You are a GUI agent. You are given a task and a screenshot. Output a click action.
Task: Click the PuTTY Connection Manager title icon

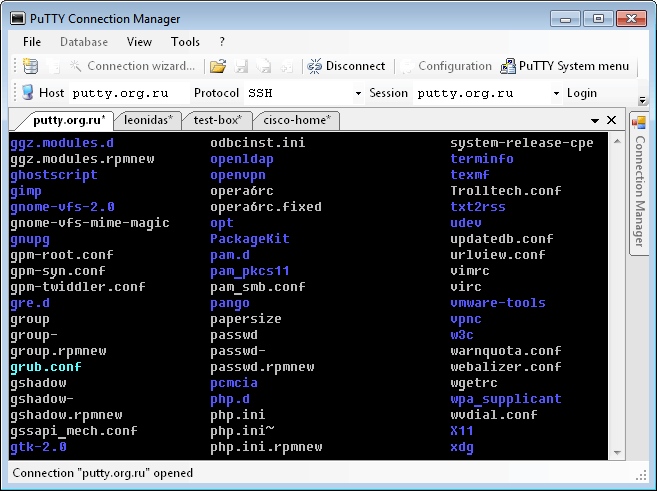coord(18,18)
